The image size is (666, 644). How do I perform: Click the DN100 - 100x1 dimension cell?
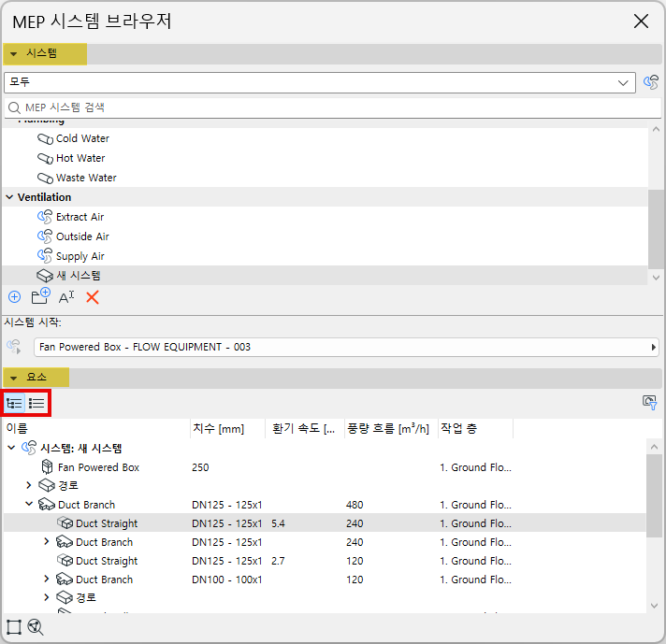tap(226, 580)
